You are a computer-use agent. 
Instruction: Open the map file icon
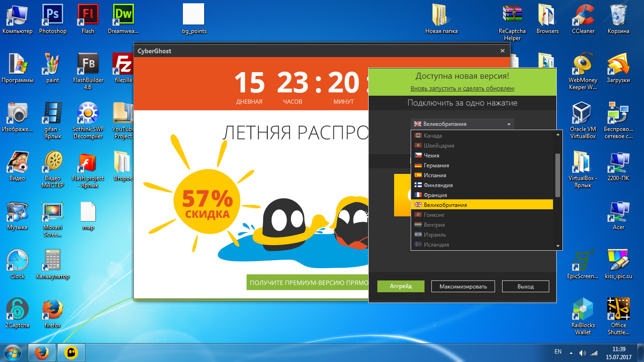pyautogui.click(x=88, y=215)
